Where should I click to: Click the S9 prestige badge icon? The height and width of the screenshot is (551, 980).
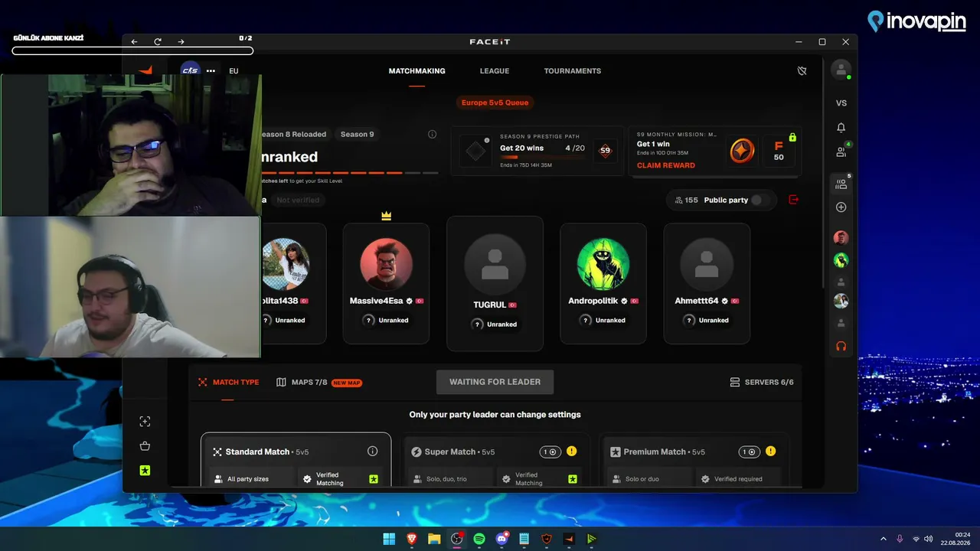pos(605,151)
